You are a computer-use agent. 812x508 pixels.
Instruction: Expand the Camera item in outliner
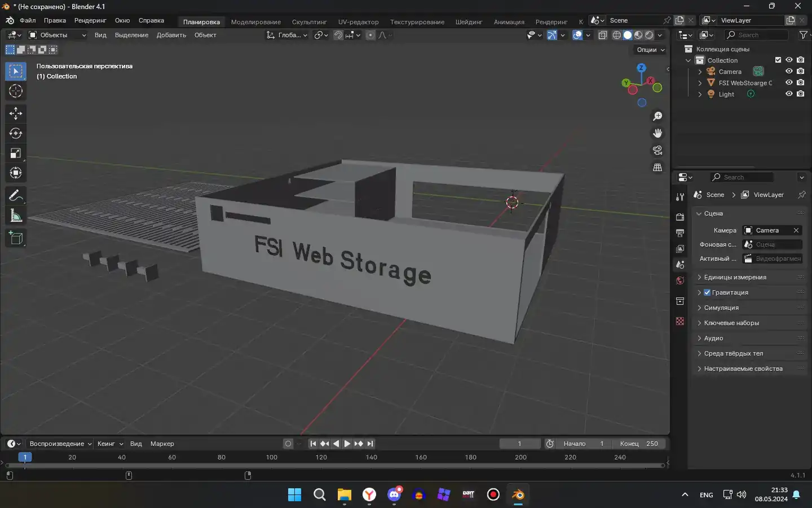click(x=700, y=72)
